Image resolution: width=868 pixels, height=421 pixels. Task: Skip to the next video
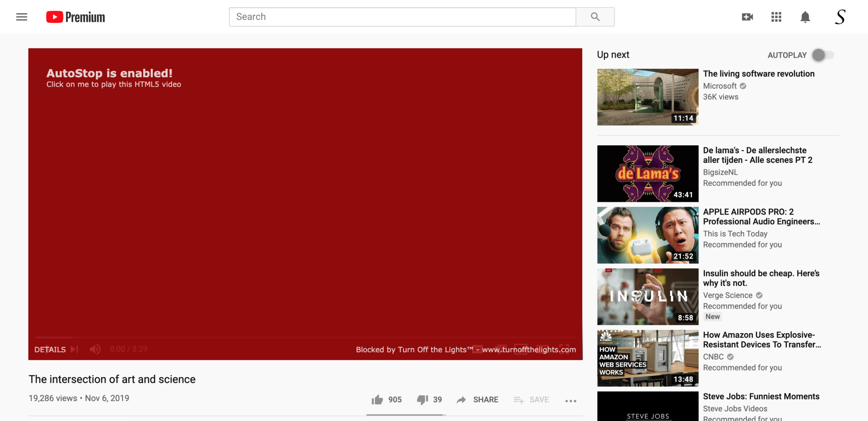pos(74,349)
